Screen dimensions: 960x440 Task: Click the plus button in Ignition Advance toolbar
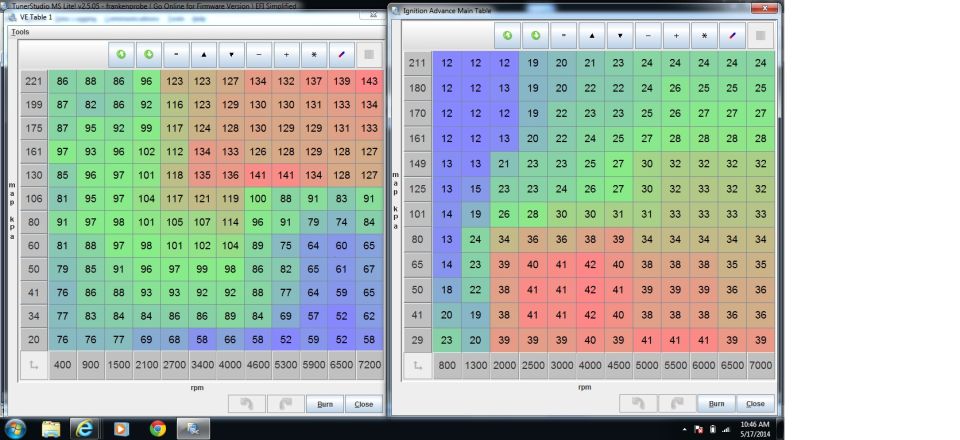(677, 35)
